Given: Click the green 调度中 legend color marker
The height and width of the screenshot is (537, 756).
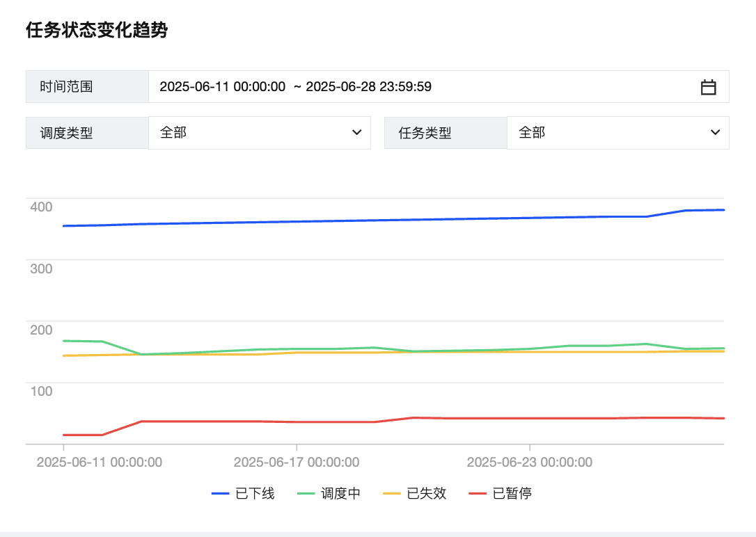Looking at the screenshot, I should 306,494.
